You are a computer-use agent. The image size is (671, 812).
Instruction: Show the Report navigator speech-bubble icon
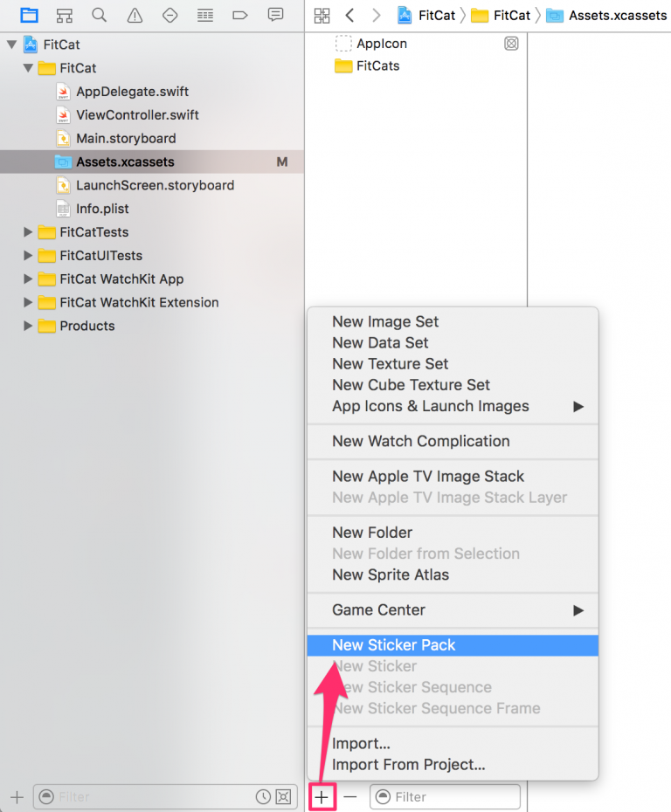pyautogui.click(x=276, y=15)
